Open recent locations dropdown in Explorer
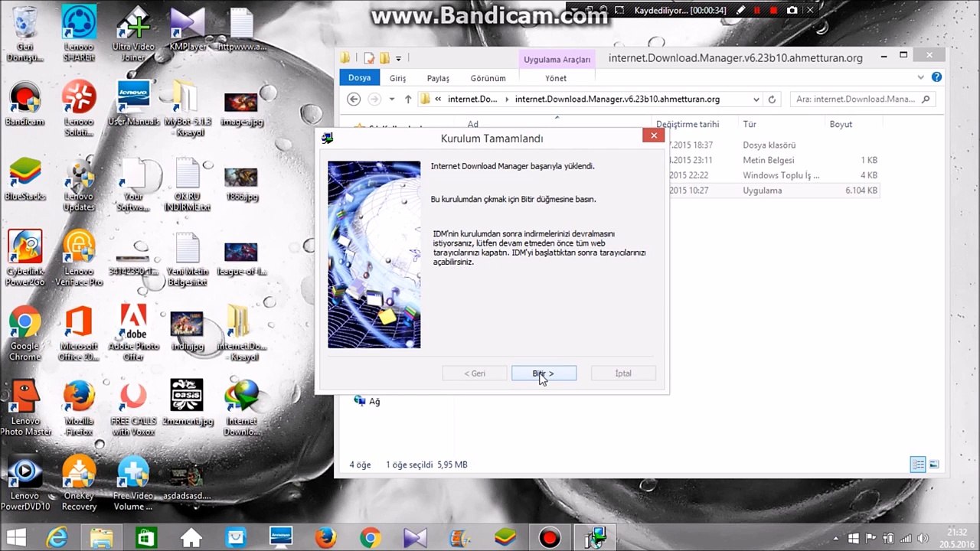The width and height of the screenshot is (980, 551). [391, 99]
